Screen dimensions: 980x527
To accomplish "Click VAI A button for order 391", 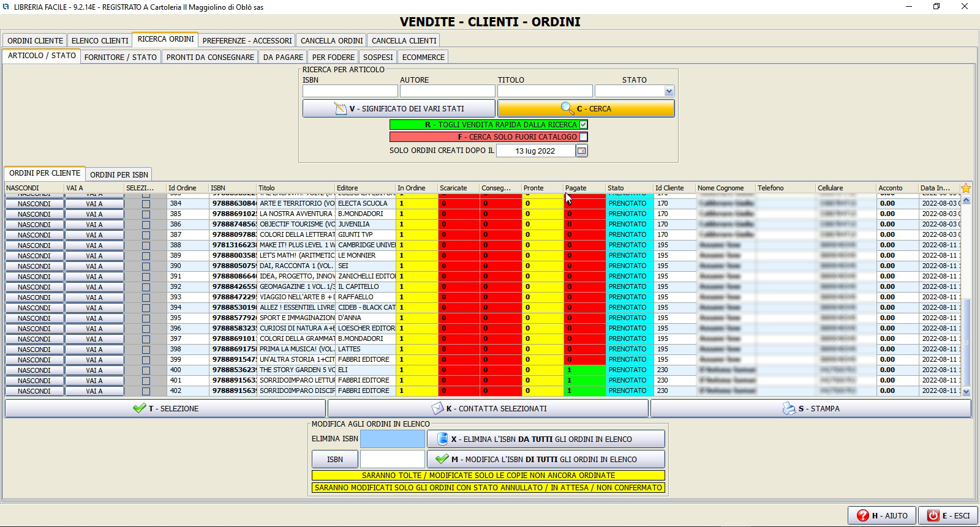I will tap(94, 277).
